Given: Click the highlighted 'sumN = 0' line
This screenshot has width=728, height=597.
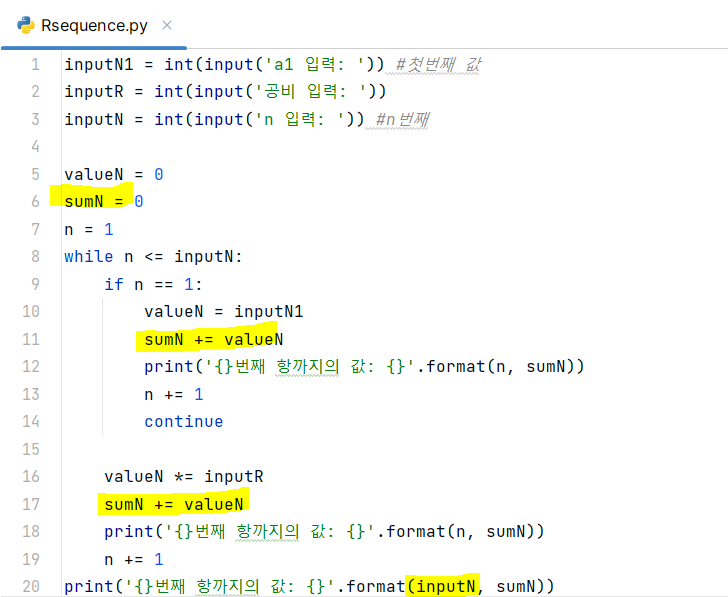Looking at the screenshot, I should (x=104, y=201).
